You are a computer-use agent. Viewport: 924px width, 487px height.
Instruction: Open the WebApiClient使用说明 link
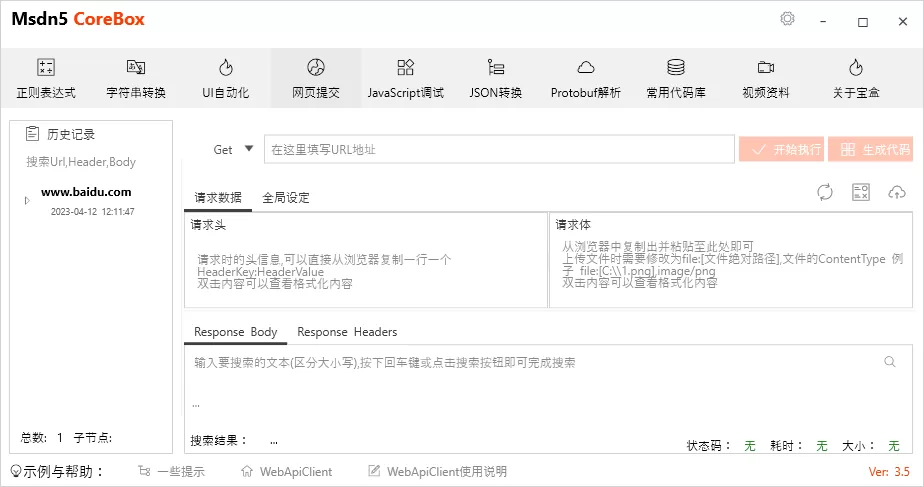point(438,471)
